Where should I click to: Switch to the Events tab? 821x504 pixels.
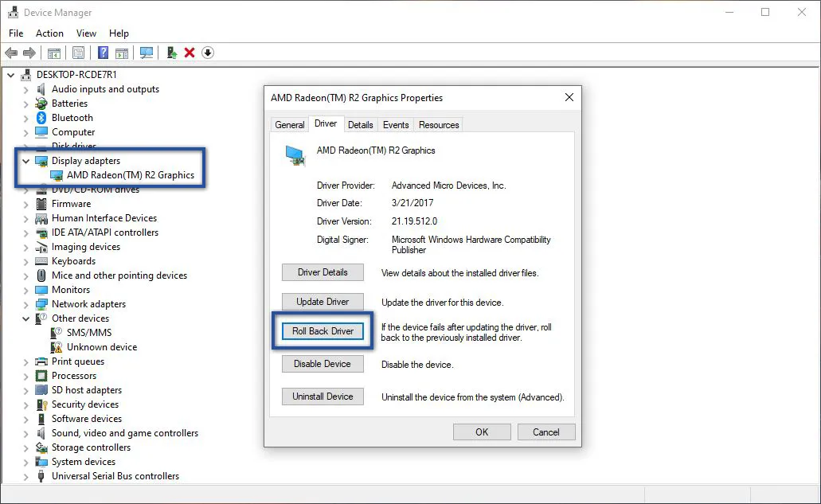tap(396, 125)
